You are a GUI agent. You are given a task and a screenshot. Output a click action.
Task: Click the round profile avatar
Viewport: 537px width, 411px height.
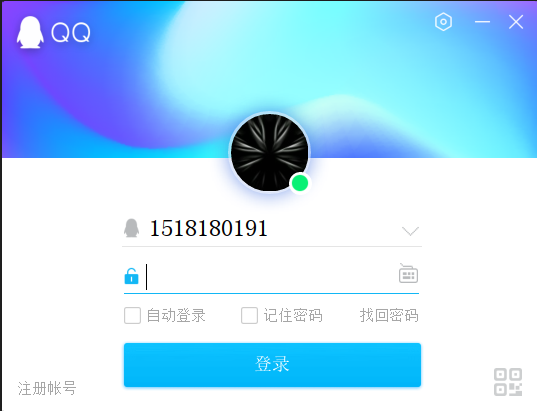pos(270,152)
